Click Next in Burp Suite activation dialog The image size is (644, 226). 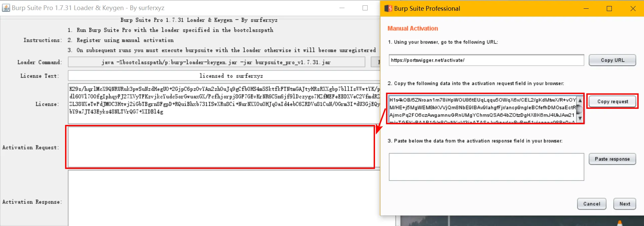(625, 204)
